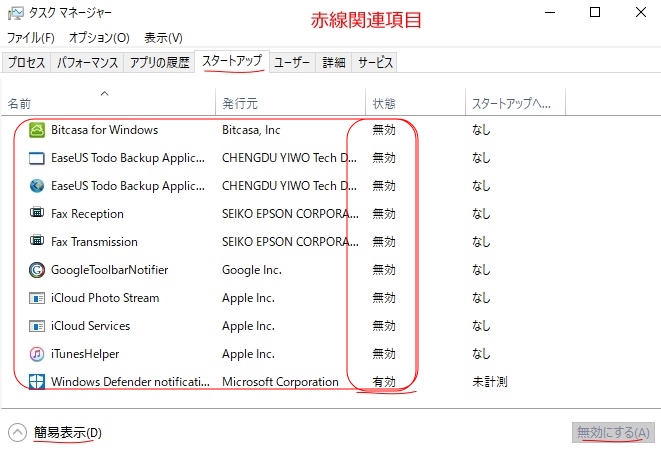Screen dimensions: 661x455
Task: Click the Fax Reception printer icon
Action: click(37, 212)
